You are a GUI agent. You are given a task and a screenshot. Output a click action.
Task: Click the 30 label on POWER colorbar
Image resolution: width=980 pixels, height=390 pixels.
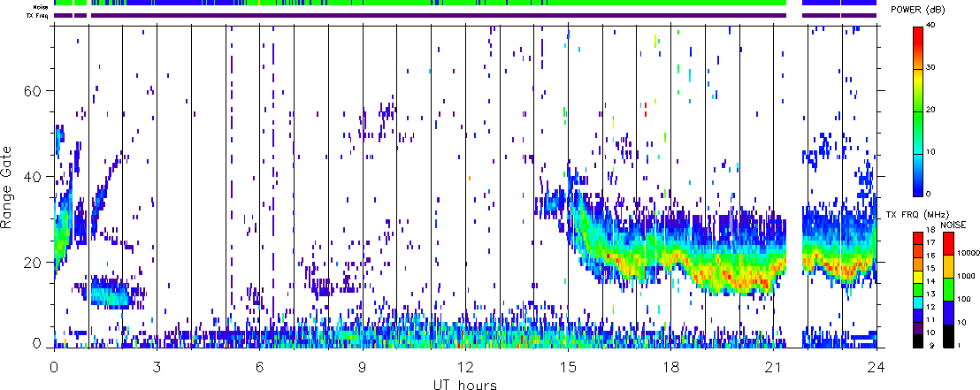pos(932,68)
